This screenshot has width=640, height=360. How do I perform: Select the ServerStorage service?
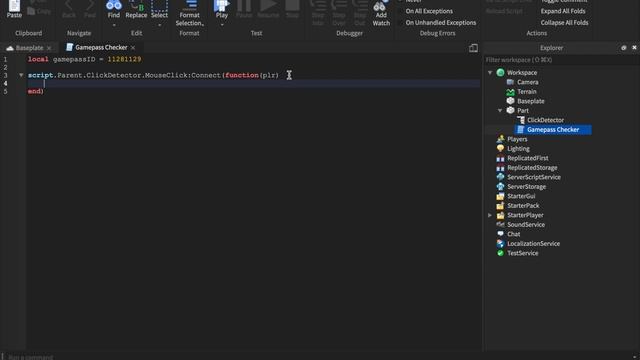[x=526, y=187]
